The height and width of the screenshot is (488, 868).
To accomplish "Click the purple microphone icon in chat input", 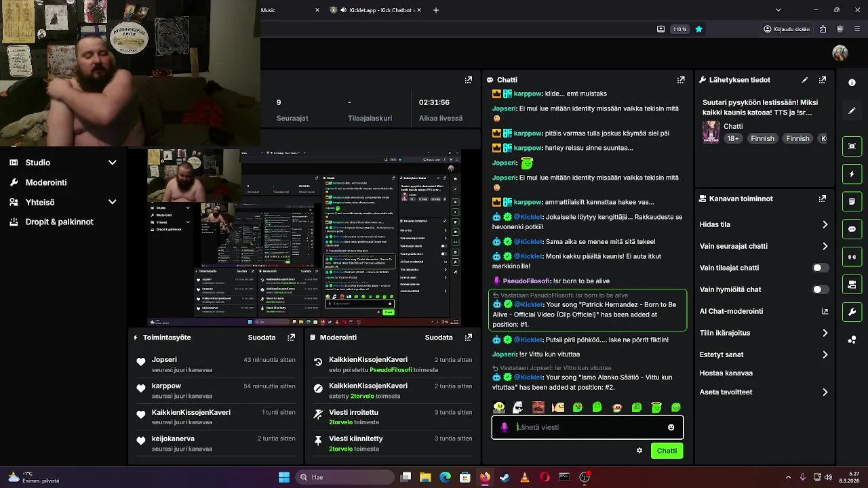I will pyautogui.click(x=504, y=427).
